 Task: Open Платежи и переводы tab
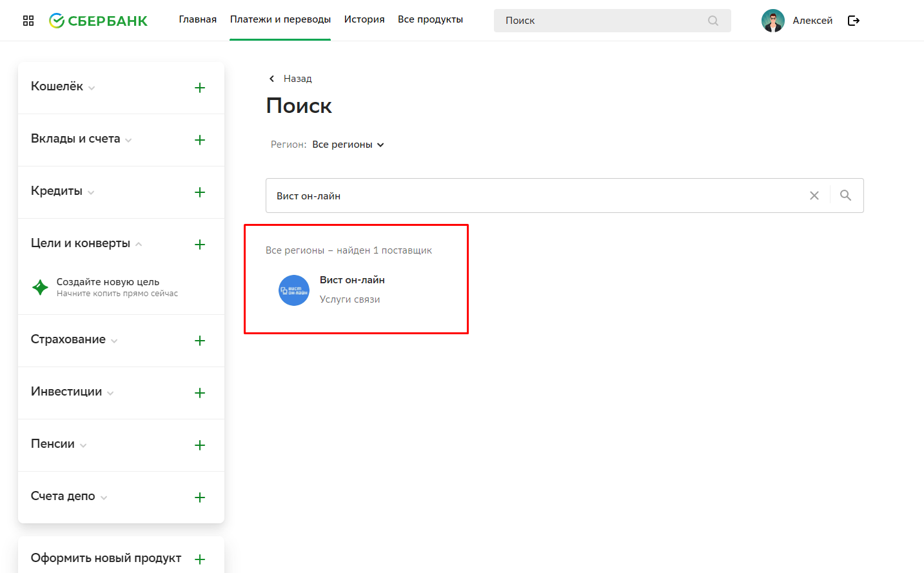[x=280, y=19]
